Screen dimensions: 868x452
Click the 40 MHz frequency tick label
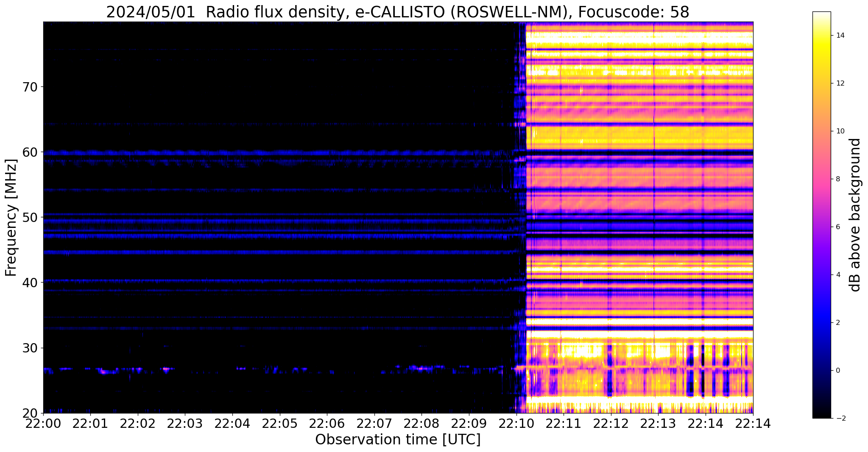coord(29,283)
